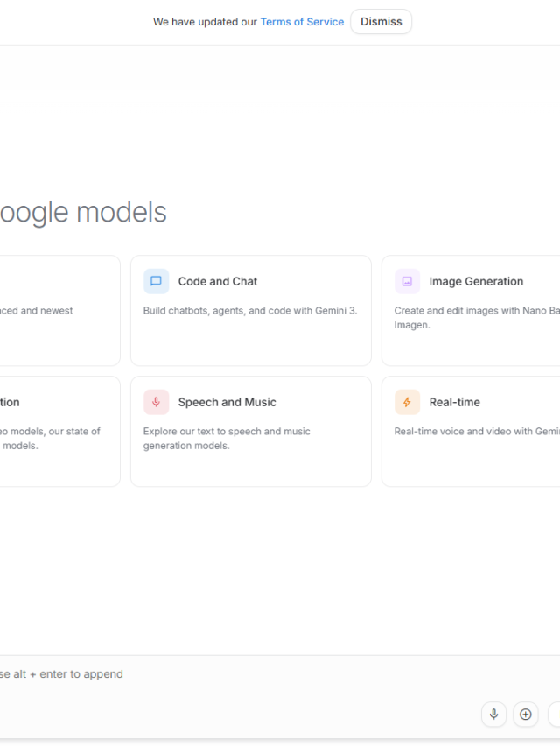Click the Speech and Music microphone icon
Image resolution: width=560 pixels, height=747 pixels.
(157, 403)
